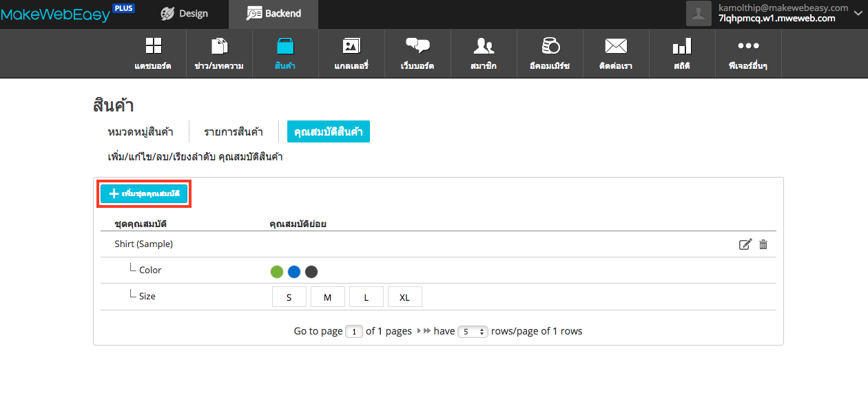Expand the account dropdown arrow
Screen dimensions: 868x393
coord(858,14)
